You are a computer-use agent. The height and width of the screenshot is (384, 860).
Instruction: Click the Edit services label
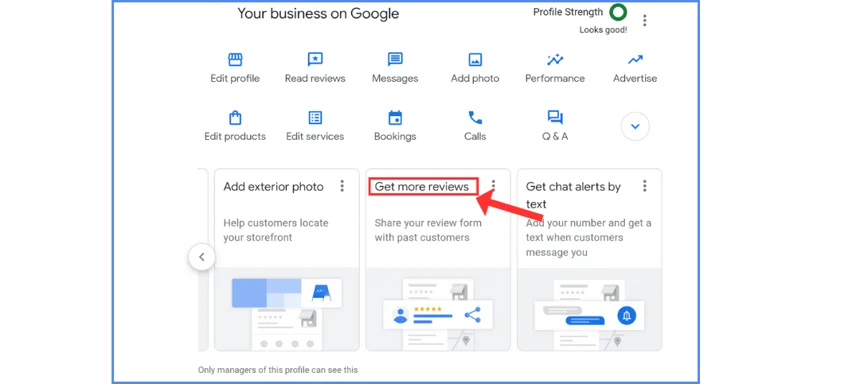tap(315, 137)
